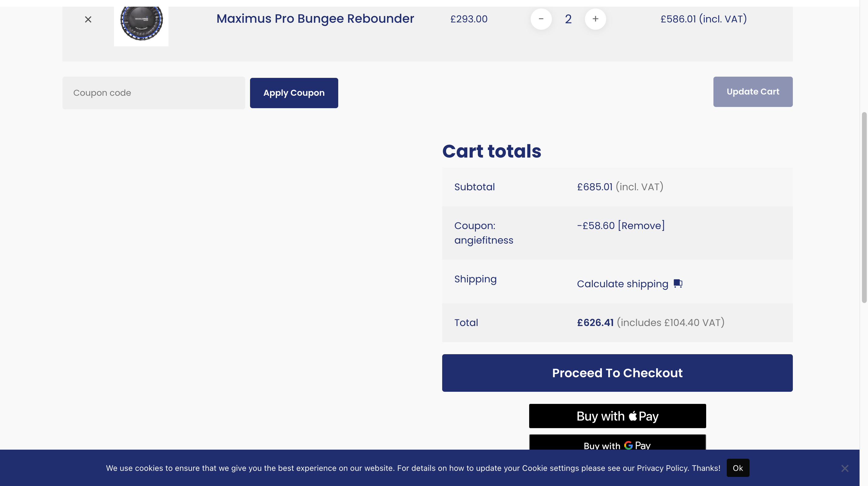Proceed To Checkout

[x=617, y=372]
